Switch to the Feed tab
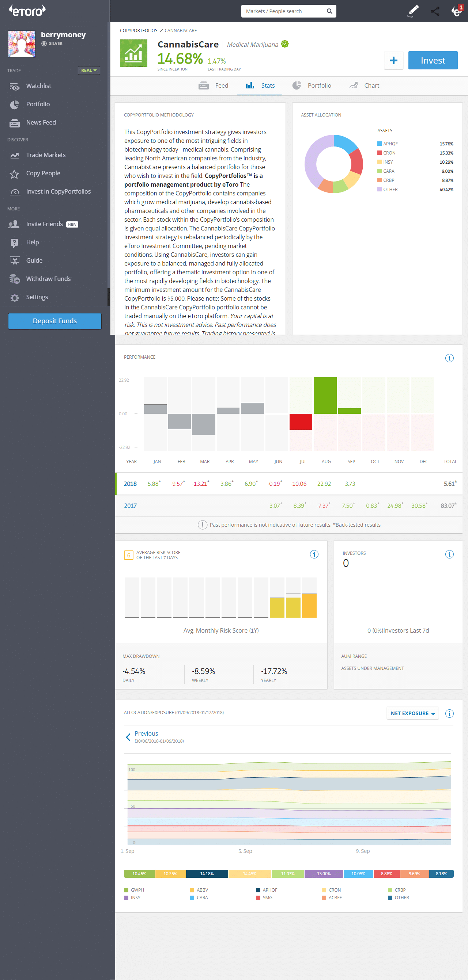Viewport: 468px width, 980px height. [x=214, y=85]
